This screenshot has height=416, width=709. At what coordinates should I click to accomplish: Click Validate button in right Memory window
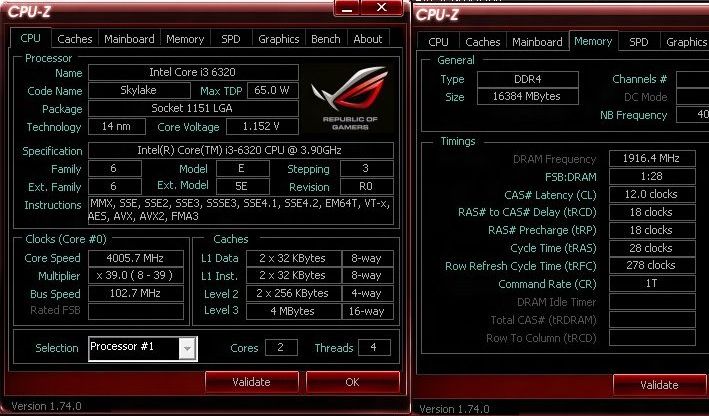pyautogui.click(x=659, y=385)
